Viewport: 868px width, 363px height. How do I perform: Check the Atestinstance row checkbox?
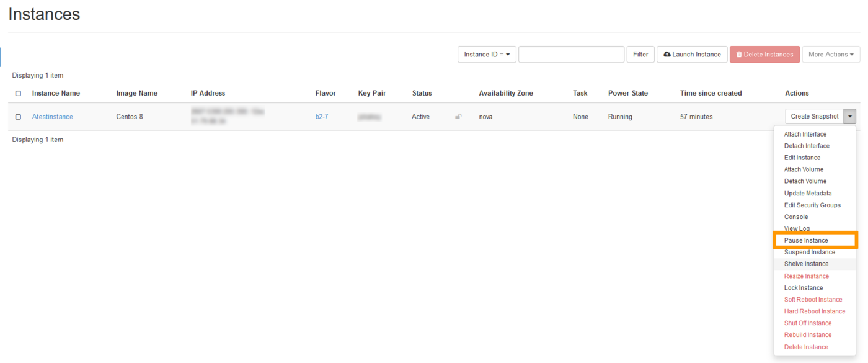18,117
